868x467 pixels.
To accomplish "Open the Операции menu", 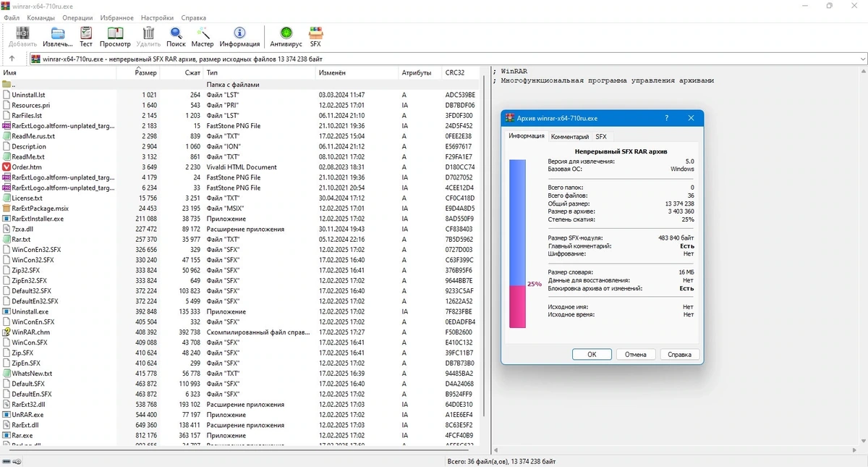I will click(x=77, y=17).
